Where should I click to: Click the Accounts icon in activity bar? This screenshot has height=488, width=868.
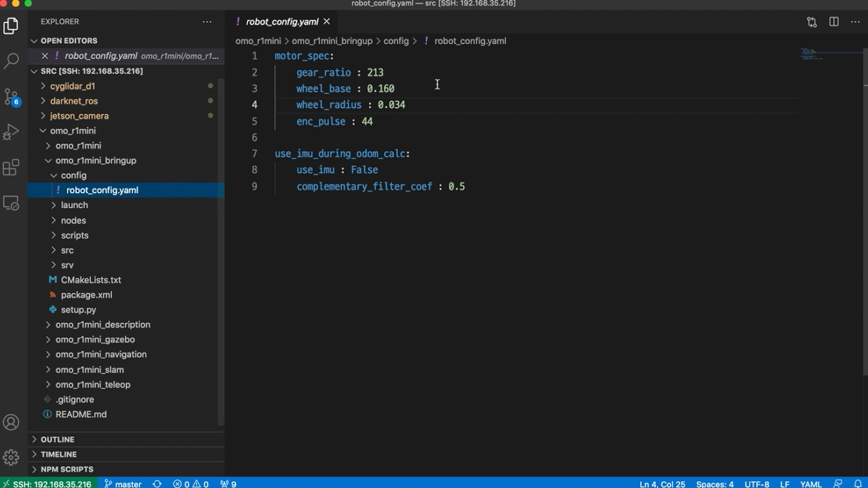tap(11, 422)
